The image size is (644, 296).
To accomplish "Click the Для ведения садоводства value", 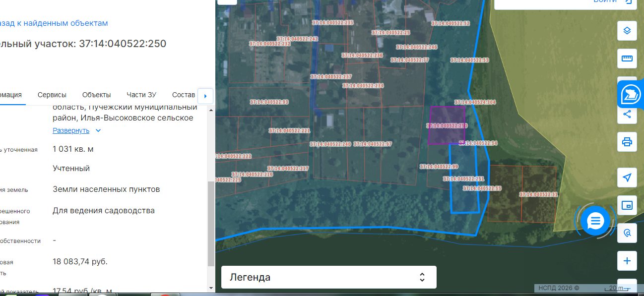I will (104, 211).
